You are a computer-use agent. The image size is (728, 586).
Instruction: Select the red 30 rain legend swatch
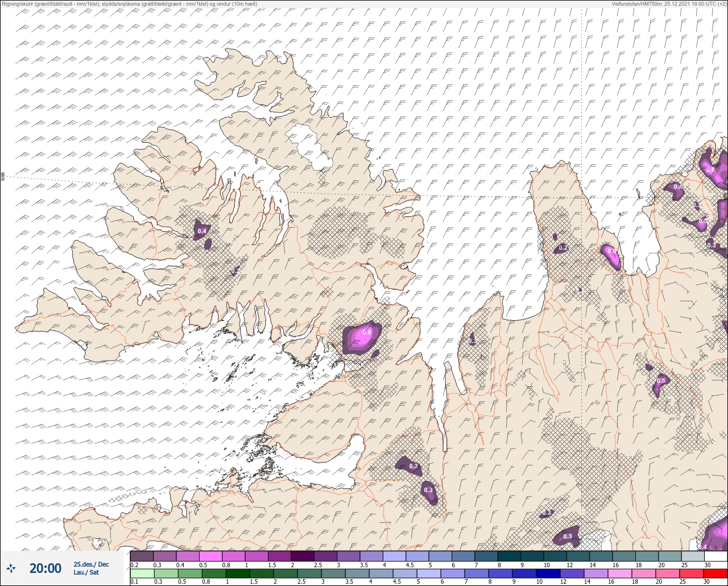click(715, 573)
